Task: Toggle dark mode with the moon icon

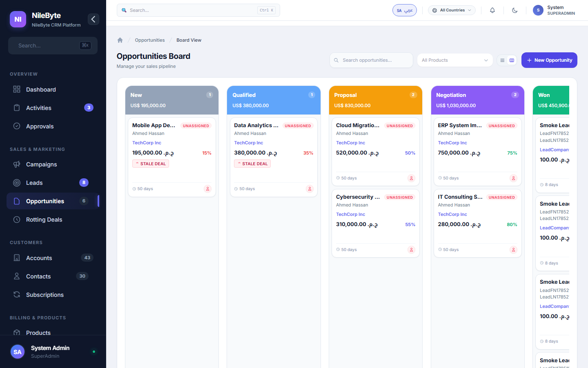Action: click(x=514, y=10)
